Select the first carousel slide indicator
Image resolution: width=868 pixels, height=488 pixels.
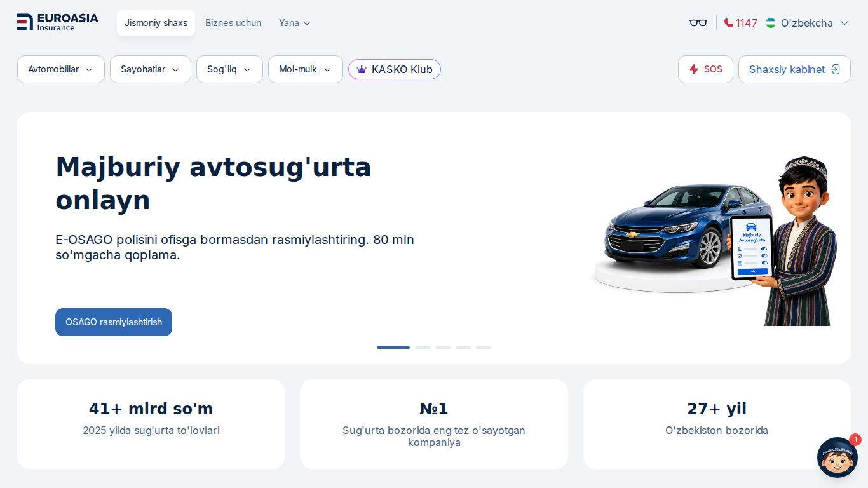[393, 348]
